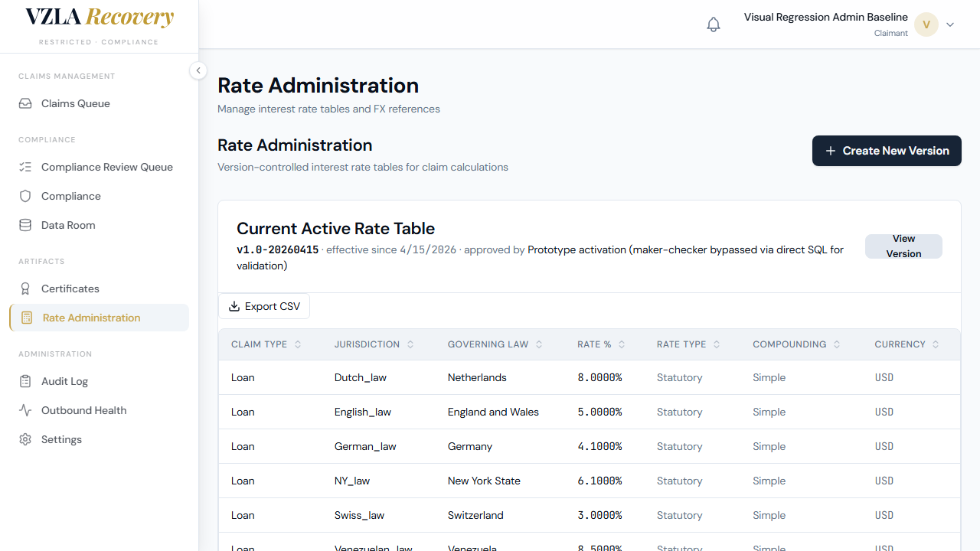Click the Audit Log clipboard icon
The image size is (980, 551).
25,381
